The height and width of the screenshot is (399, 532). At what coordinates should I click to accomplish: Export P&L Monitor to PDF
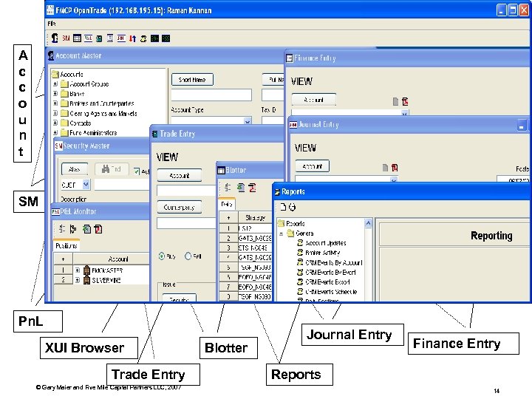coord(98,229)
